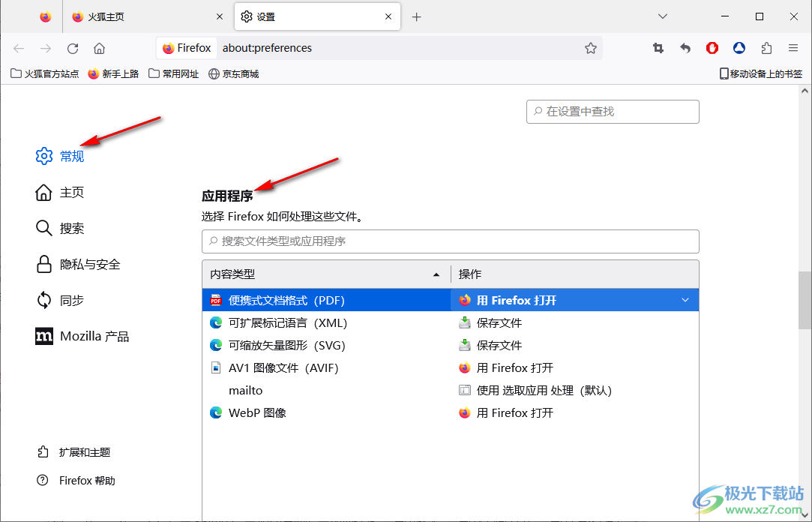Click the Firefox identity box in address bar
Screen dimensions: 812x522
pos(187,48)
